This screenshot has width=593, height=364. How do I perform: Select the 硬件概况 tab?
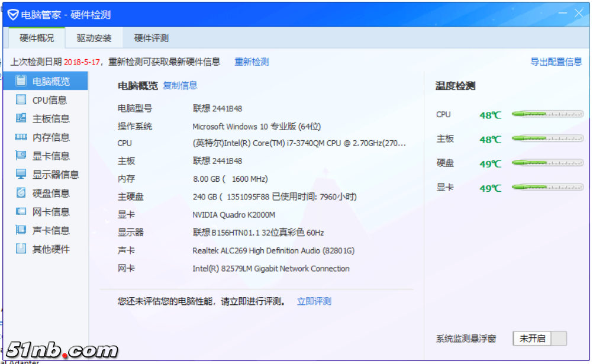pos(37,38)
